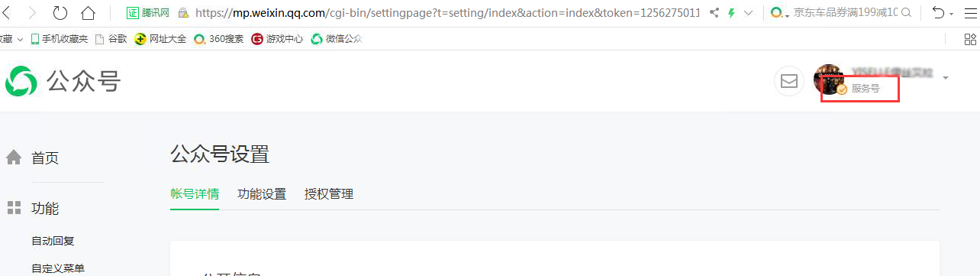Open the message envelope icon
980x276 pixels.
click(x=789, y=81)
